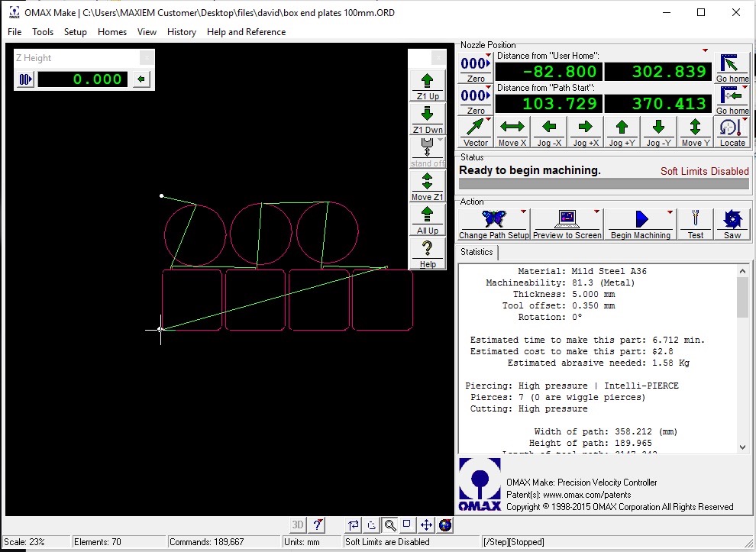Zero the Path Start distance readout

(x=476, y=100)
